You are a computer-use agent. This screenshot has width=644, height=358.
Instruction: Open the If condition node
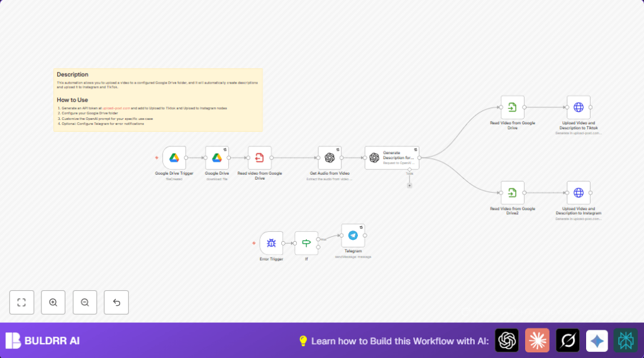306,243
